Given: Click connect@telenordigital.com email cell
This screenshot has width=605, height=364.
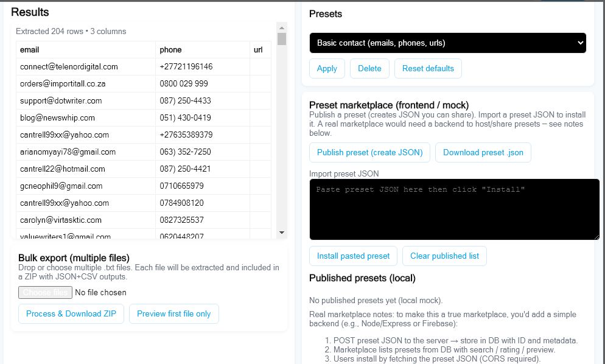Looking at the screenshot, I should [x=69, y=67].
